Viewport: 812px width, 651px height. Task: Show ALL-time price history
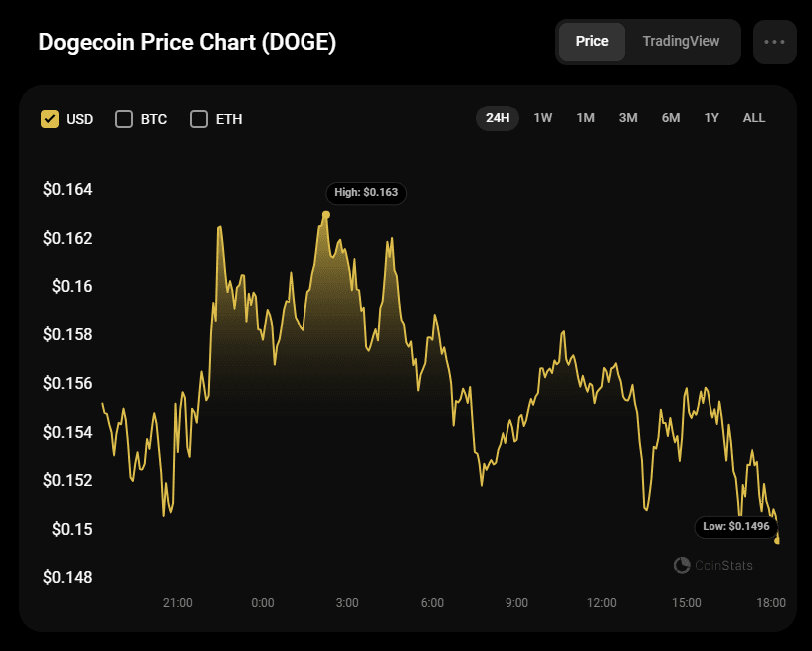pos(753,117)
